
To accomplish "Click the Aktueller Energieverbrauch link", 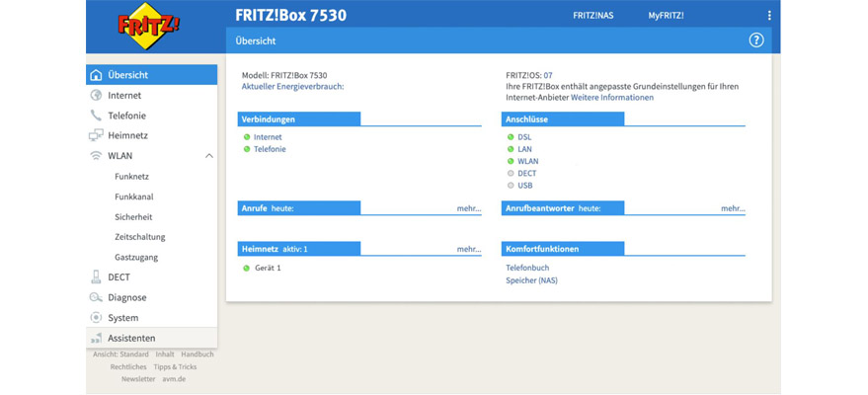I will click(292, 87).
